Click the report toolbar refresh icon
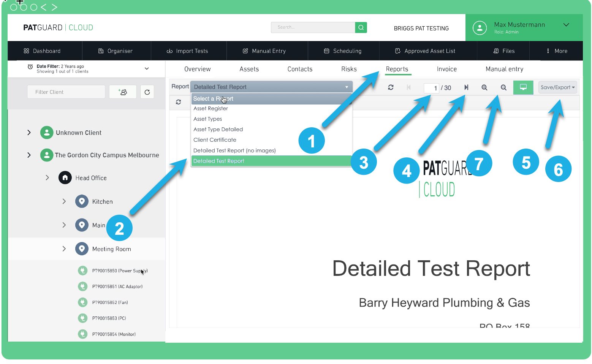Image resolution: width=592 pixels, height=364 pixels. coord(391,87)
